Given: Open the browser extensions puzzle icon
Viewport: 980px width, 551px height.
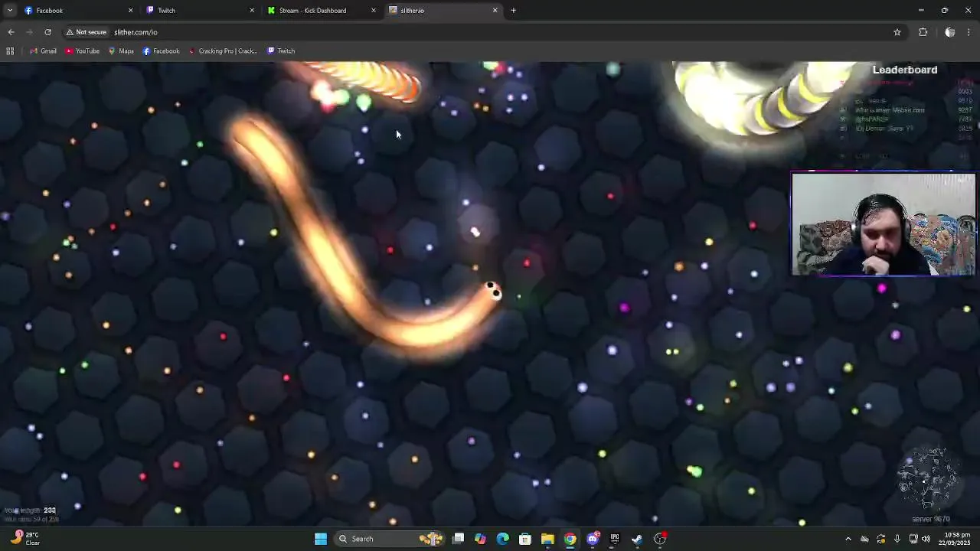Looking at the screenshot, I should pyautogui.click(x=923, y=32).
